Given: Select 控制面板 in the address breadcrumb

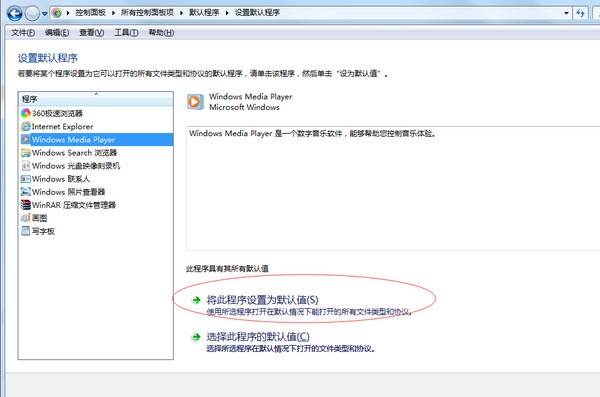Looking at the screenshot, I should 90,13.
